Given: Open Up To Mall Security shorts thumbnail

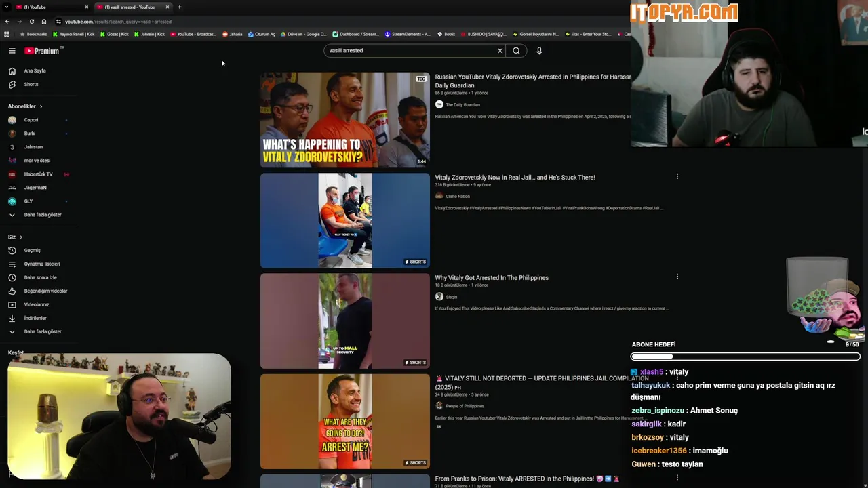Looking at the screenshot, I should [344, 321].
